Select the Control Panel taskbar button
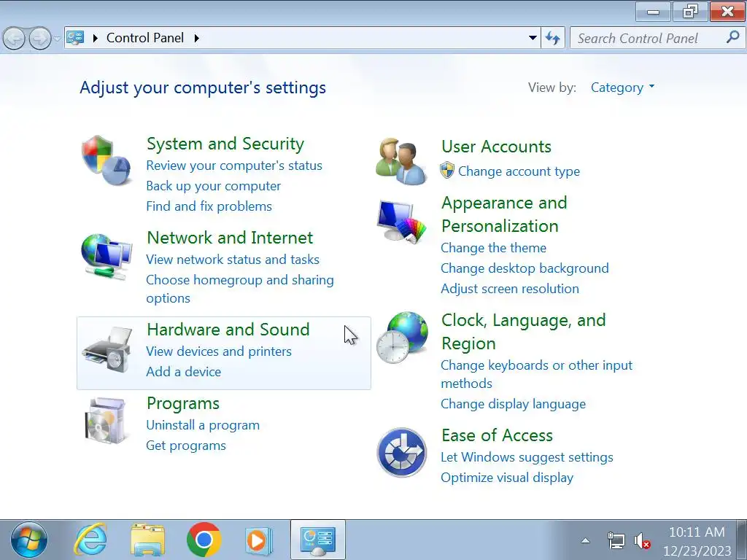The image size is (747, 560). tap(318, 540)
